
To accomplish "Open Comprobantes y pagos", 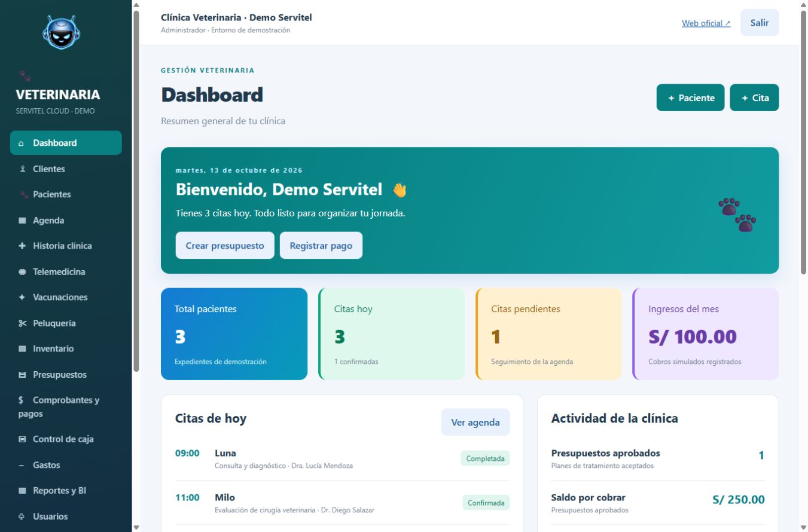I will [x=66, y=407].
